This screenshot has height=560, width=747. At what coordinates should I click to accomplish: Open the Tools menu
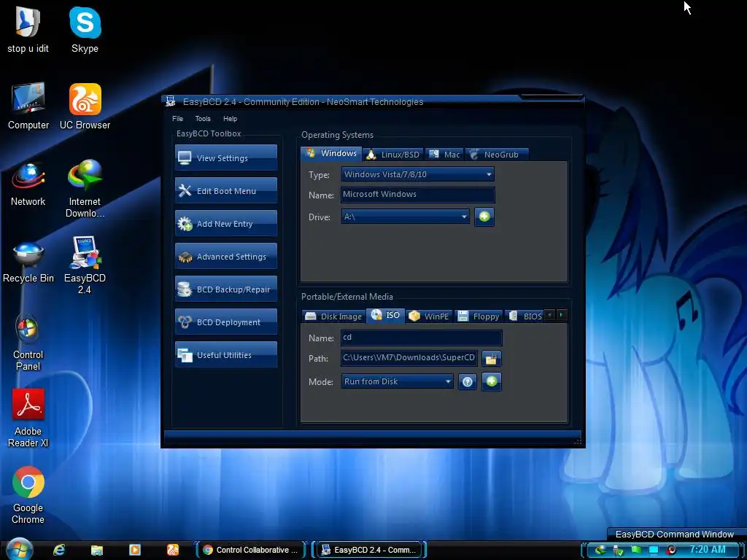(x=203, y=119)
